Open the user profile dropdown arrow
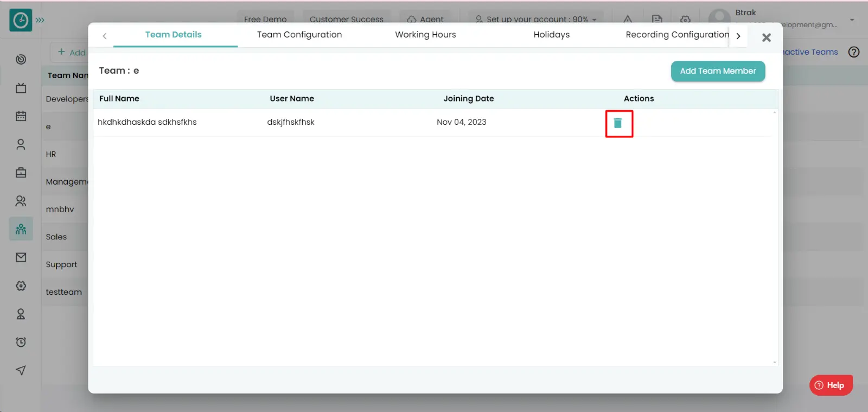This screenshot has height=412, width=868. click(x=852, y=20)
